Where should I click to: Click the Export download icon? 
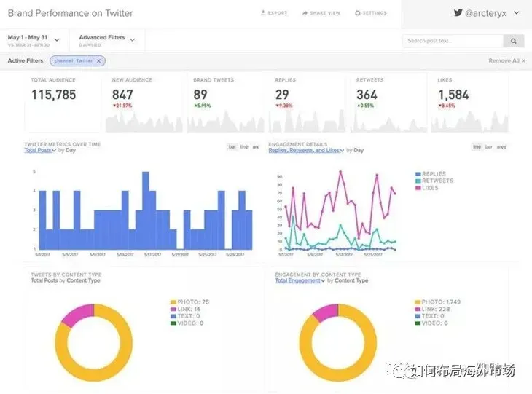[263, 13]
